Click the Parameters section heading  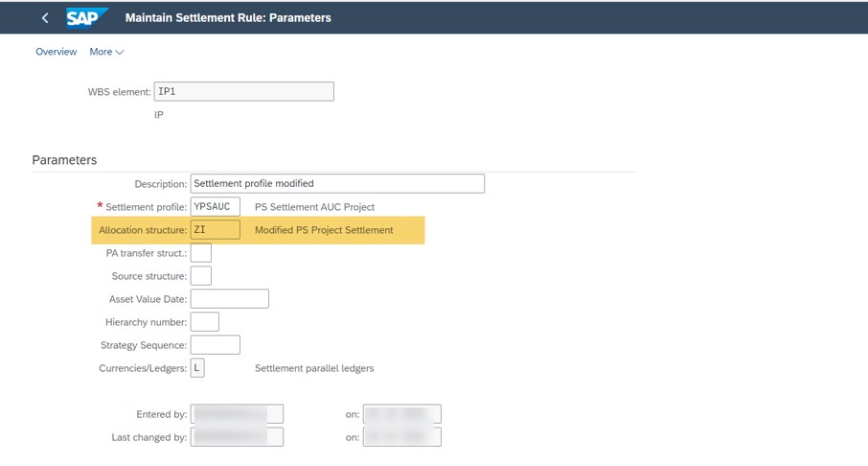[x=64, y=160]
